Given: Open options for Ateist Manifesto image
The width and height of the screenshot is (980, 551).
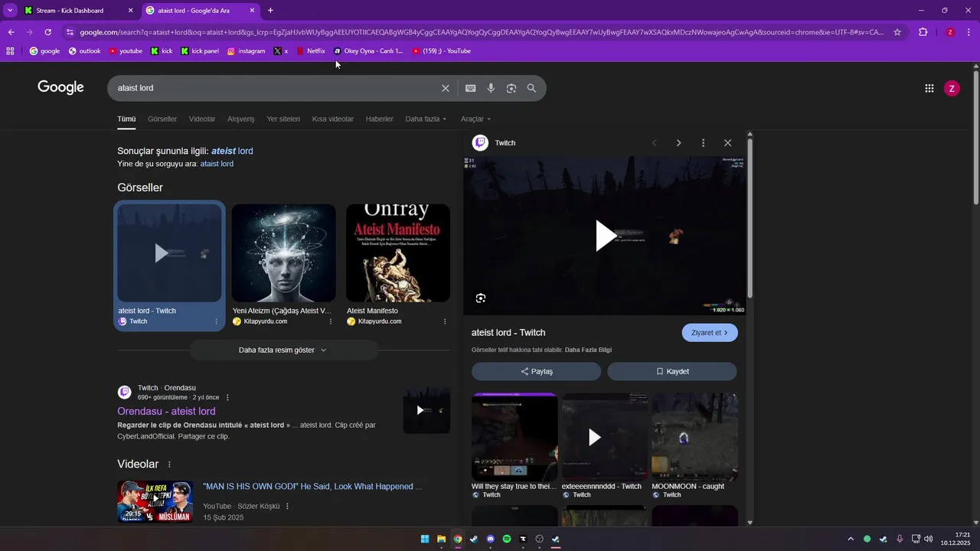Looking at the screenshot, I should point(445,321).
